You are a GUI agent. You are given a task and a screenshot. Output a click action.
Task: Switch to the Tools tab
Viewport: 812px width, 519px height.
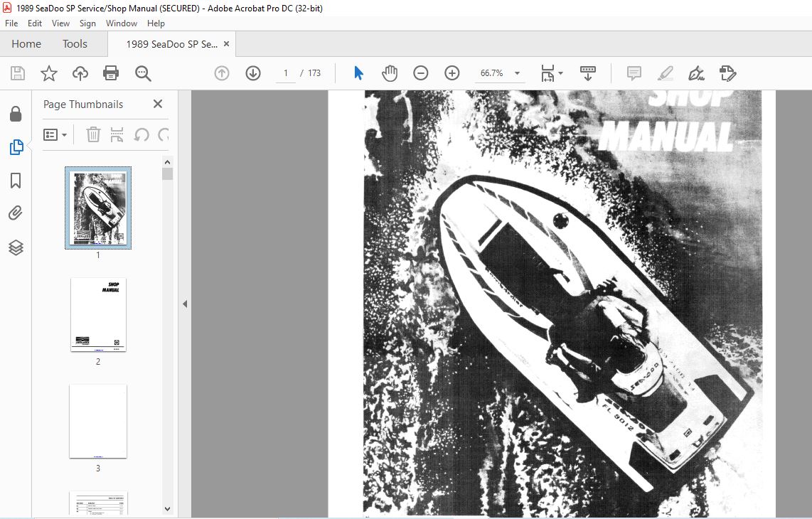coord(75,44)
